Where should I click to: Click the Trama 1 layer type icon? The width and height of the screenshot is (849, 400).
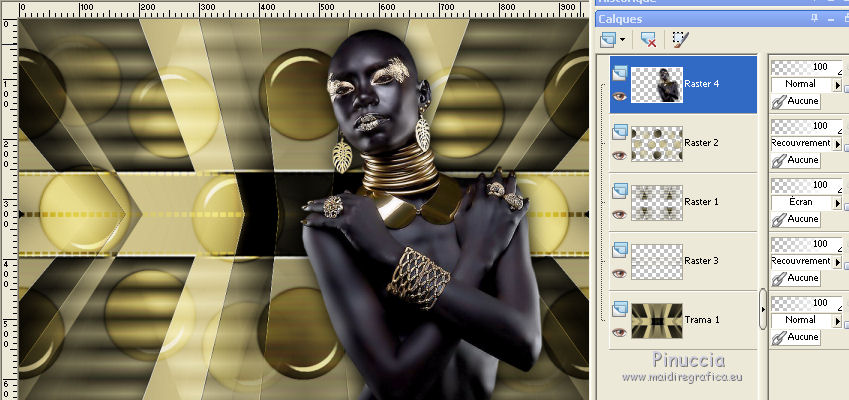tap(620, 309)
